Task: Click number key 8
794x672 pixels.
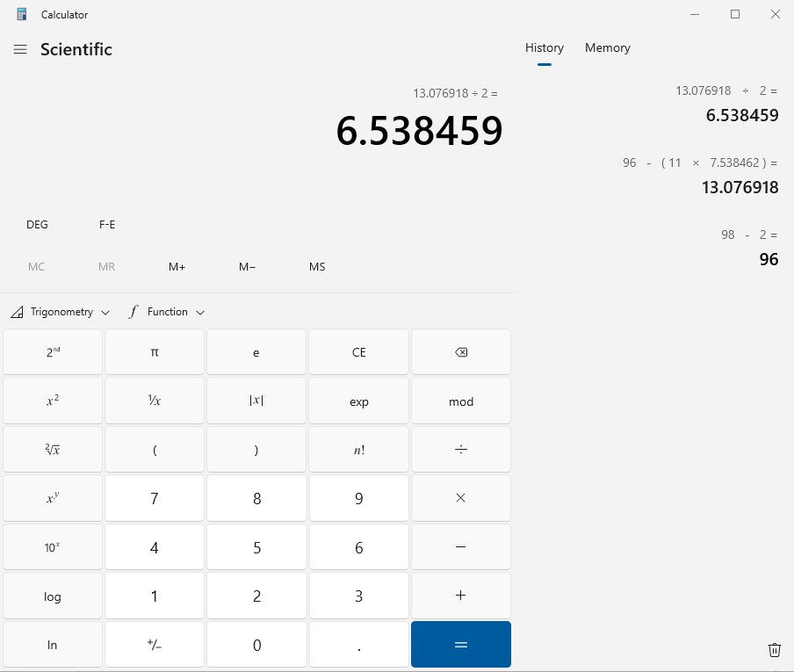Action: [256, 498]
